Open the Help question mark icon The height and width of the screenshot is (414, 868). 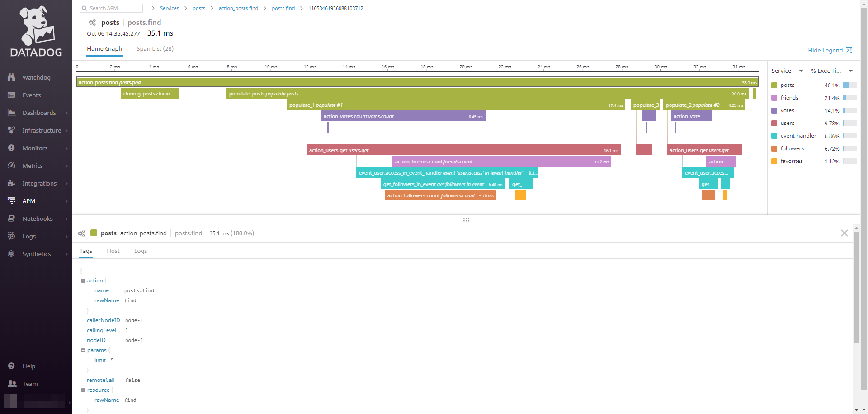coord(11,366)
